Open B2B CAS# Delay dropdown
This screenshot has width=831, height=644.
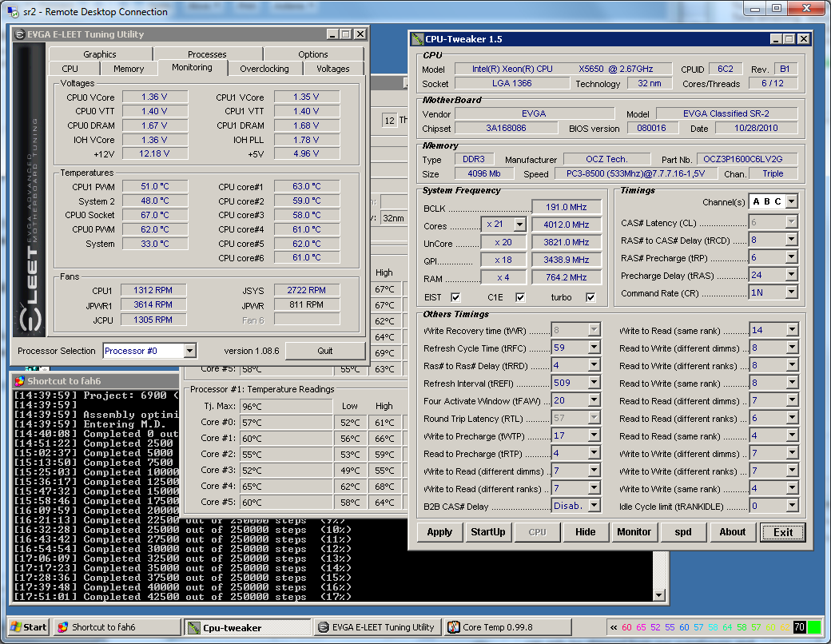(x=594, y=507)
